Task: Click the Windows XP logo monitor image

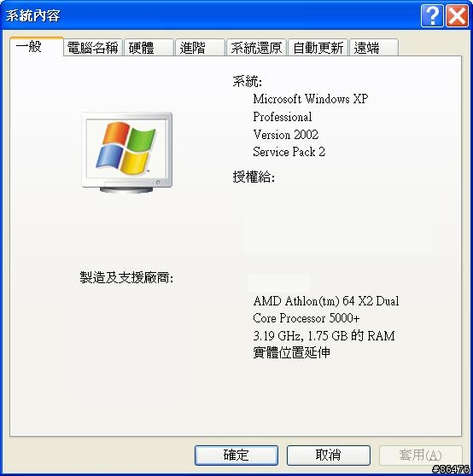Action: (x=127, y=153)
